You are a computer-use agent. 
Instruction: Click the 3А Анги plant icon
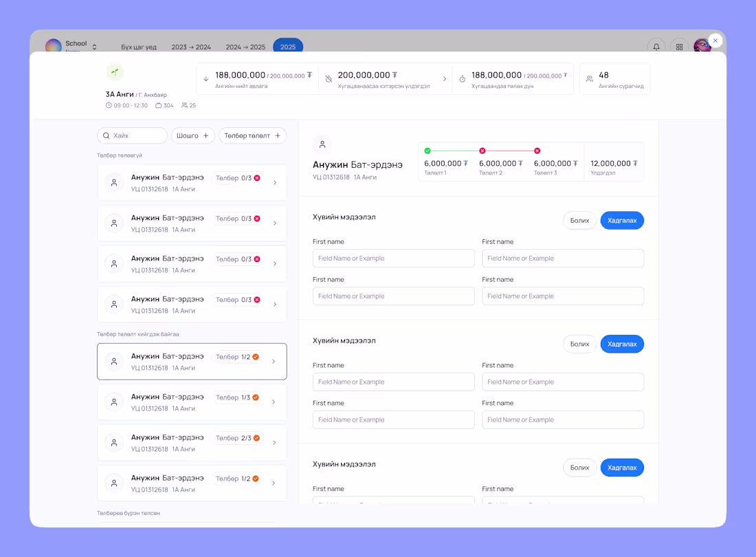[115, 72]
